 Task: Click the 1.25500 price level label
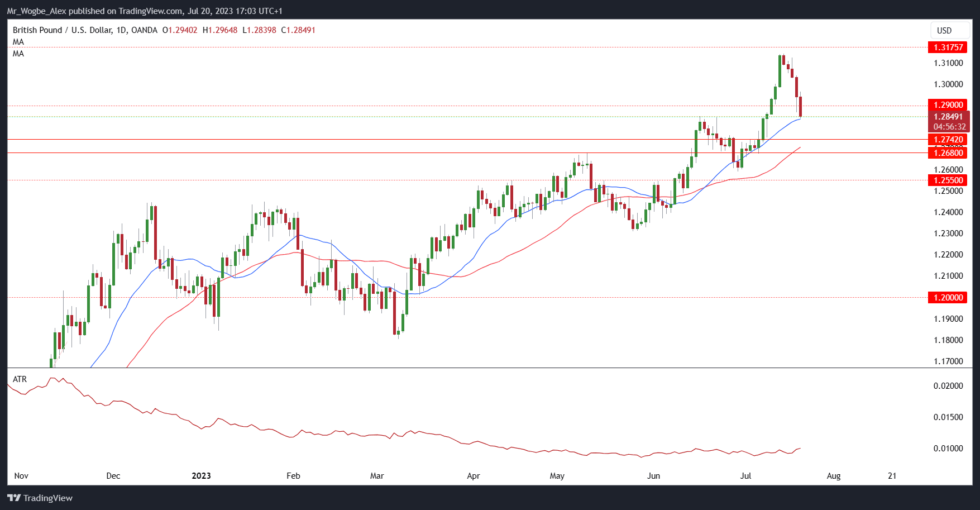948,180
